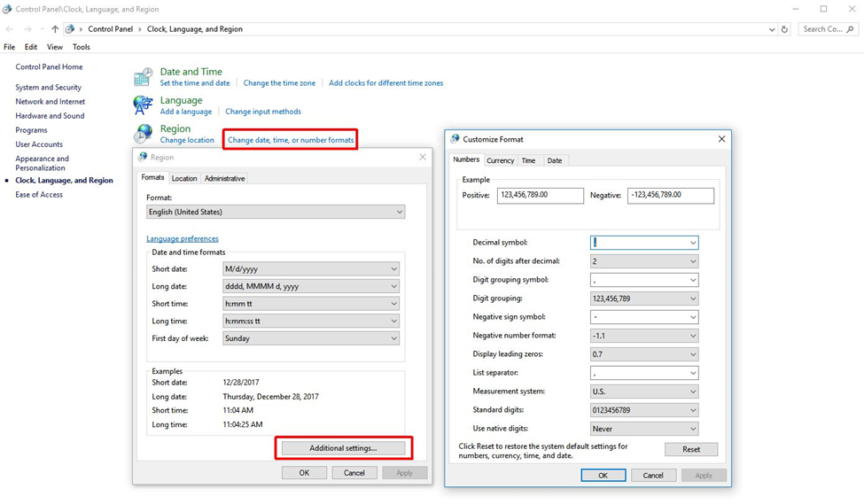Screen dimensions: 864x504
Task: Click Reset in Customize Format
Action: 691,449
